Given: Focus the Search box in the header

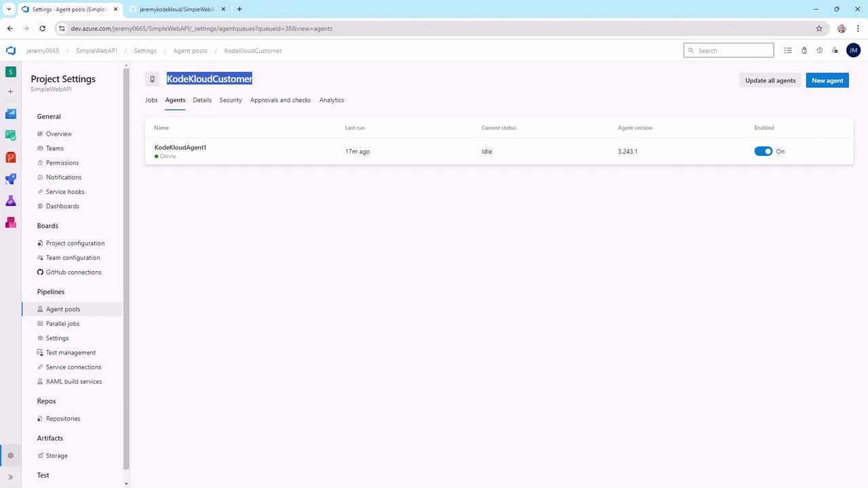Looking at the screenshot, I should (728, 50).
